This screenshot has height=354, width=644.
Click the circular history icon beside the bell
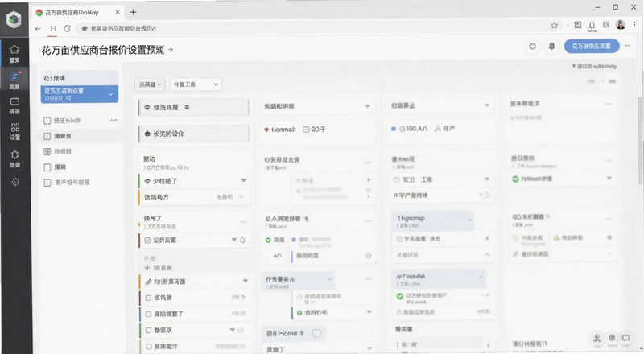tap(532, 47)
